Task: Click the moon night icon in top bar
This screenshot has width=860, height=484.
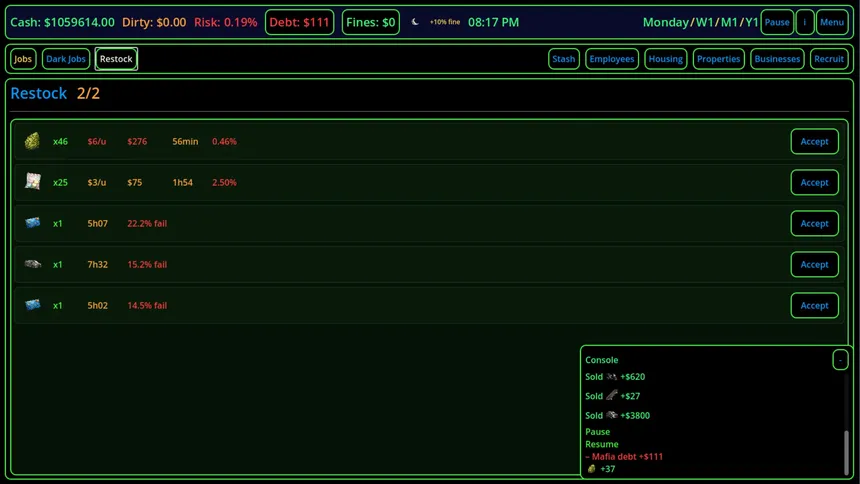Action: click(415, 22)
